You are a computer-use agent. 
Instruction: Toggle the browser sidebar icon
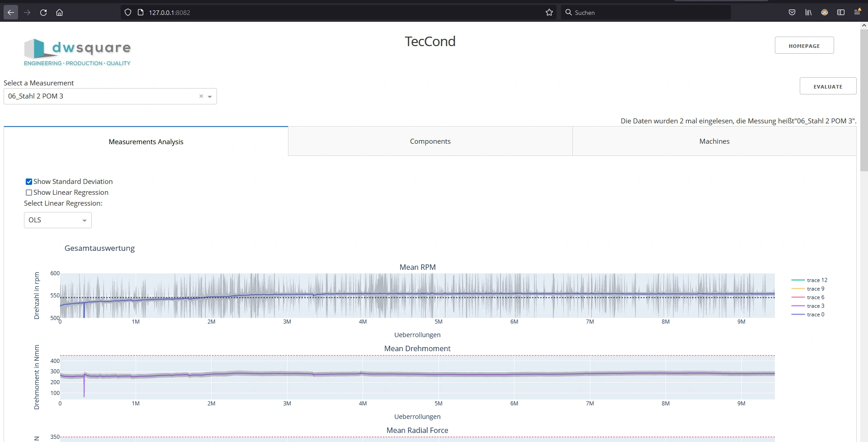841,13
